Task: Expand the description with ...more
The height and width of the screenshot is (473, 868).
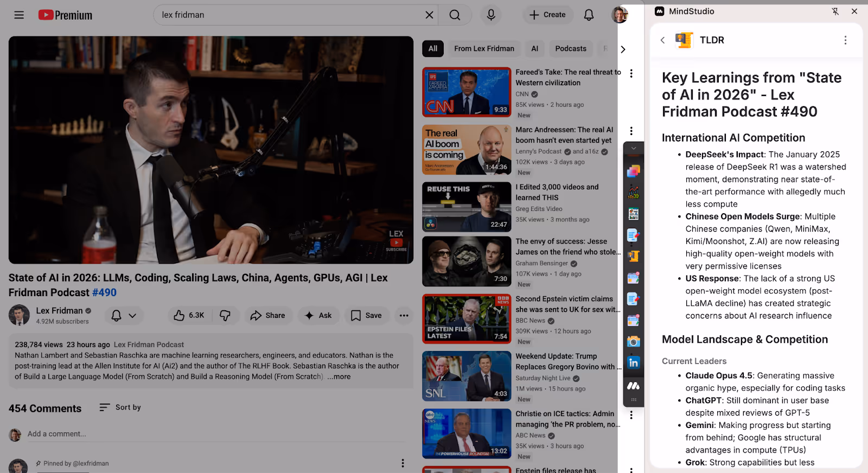Action: (x=339, y=376)
